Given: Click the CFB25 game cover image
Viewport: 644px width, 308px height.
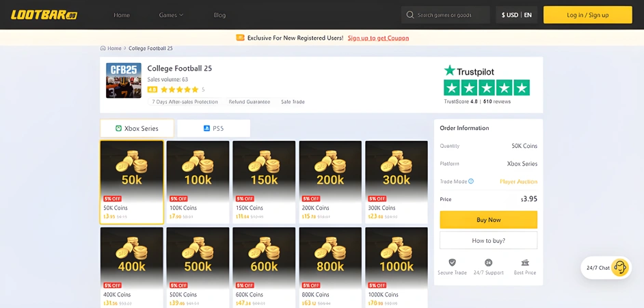Looking at the screenshot, I should point(124,81).
